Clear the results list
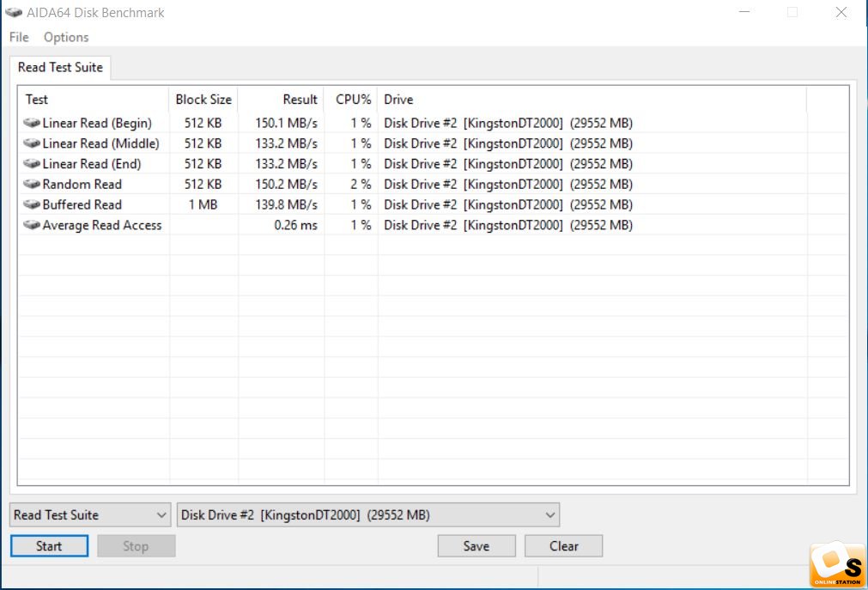Image resolution: width=868 pixels, height=590 pixels. click(x=563, y=546)
